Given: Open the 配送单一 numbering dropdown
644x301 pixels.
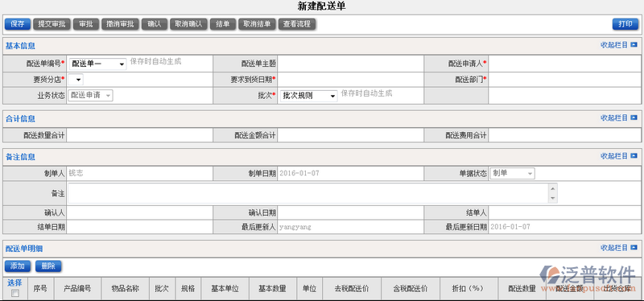Looking at the screenshot, I should tap(97, 64).
